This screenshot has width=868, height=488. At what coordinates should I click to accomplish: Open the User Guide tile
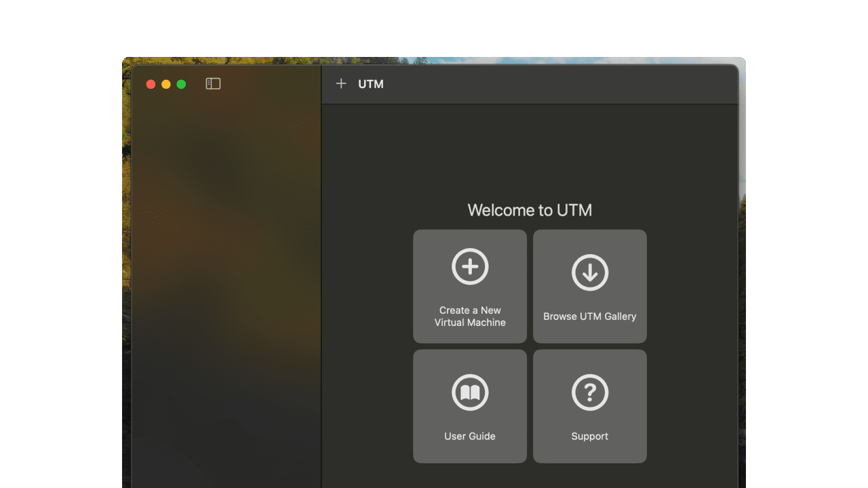tap(470, 406)
